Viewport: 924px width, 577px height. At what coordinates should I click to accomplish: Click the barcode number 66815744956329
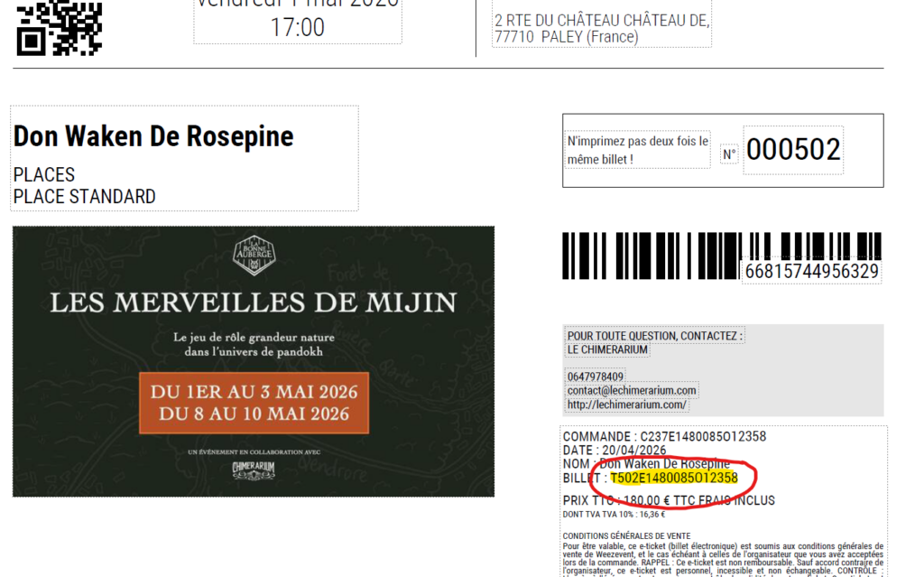[811, 272]
